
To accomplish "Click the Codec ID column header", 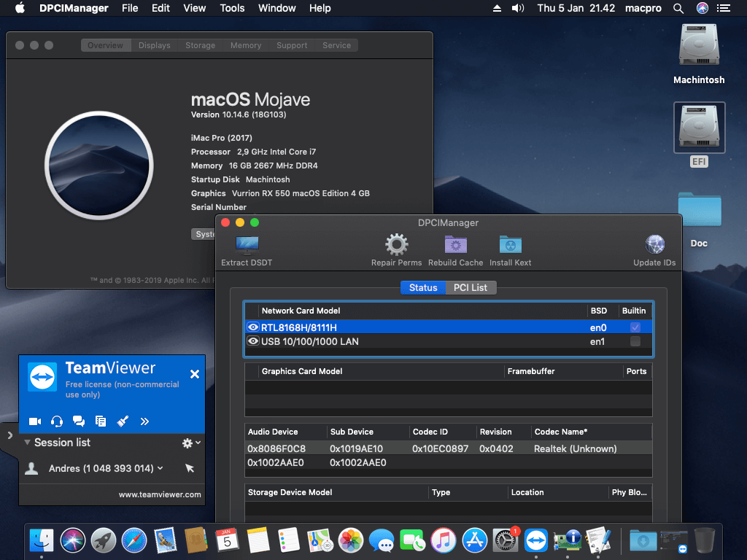I will (x=443, y=432).
